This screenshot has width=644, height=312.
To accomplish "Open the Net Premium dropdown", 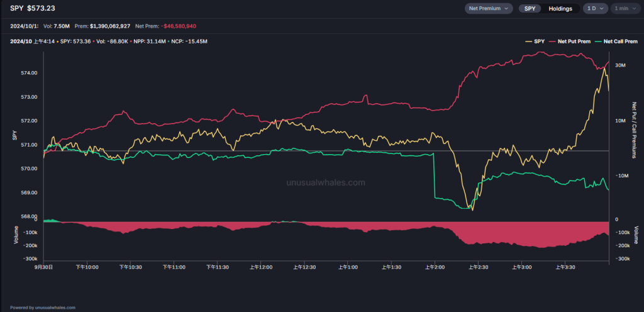I will [488, 9].
